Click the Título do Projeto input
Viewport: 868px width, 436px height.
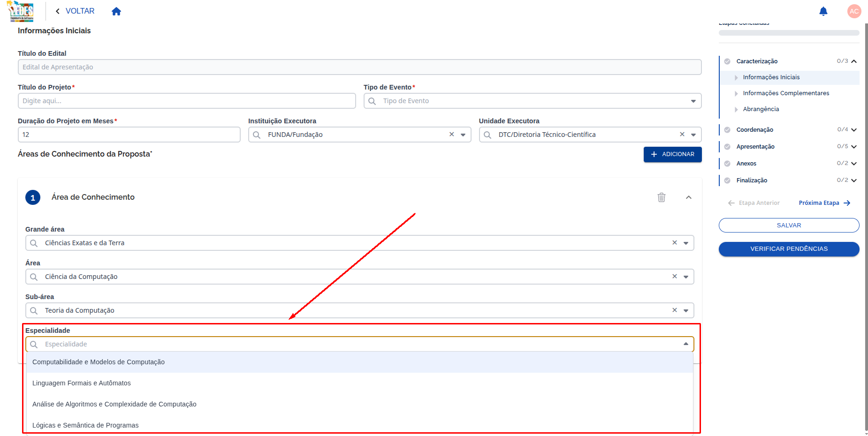[187, 101]
